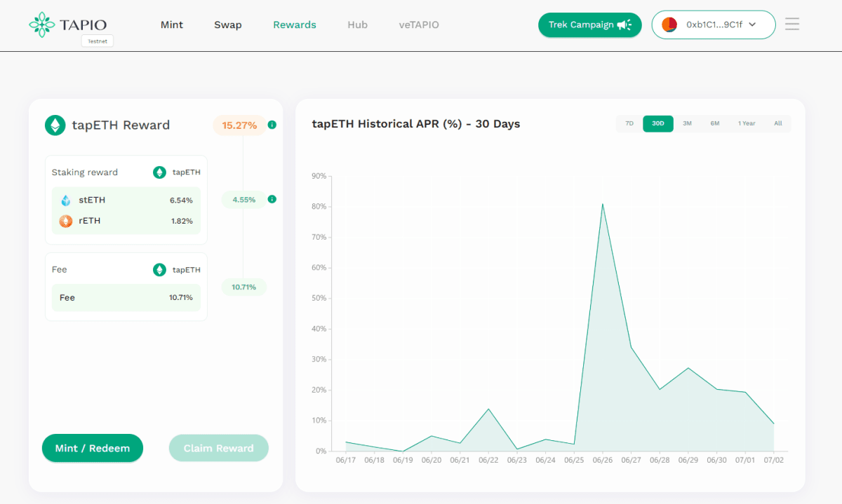Open the Swap page
Screen dimensions: 842x504
[x=227, y=25]
